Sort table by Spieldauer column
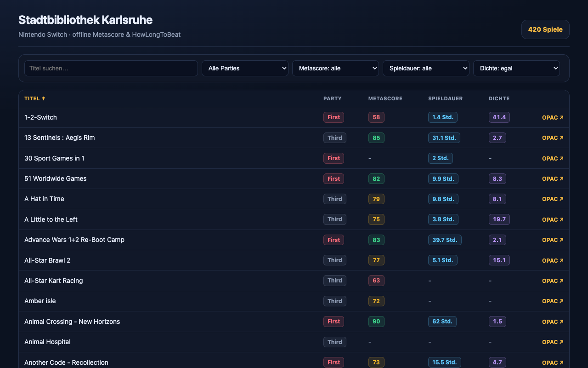 click(445, 98)
